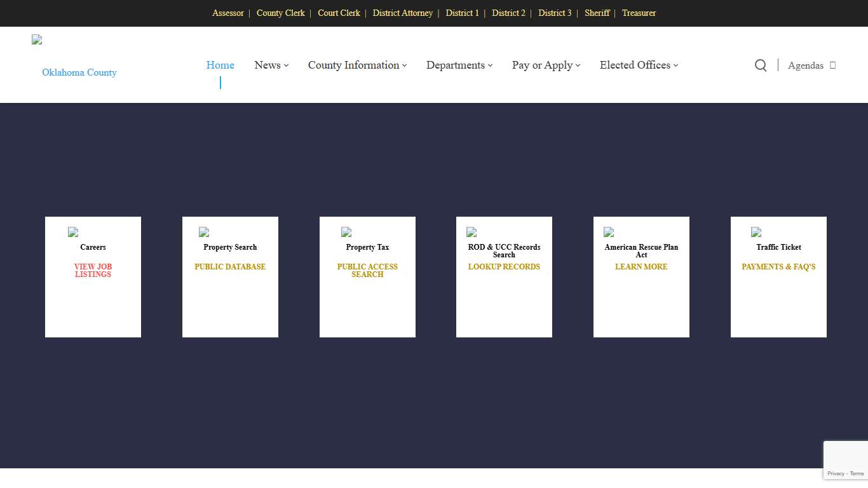Expand the News dropdown menu
868x488 pixels.
click(271, 65)
